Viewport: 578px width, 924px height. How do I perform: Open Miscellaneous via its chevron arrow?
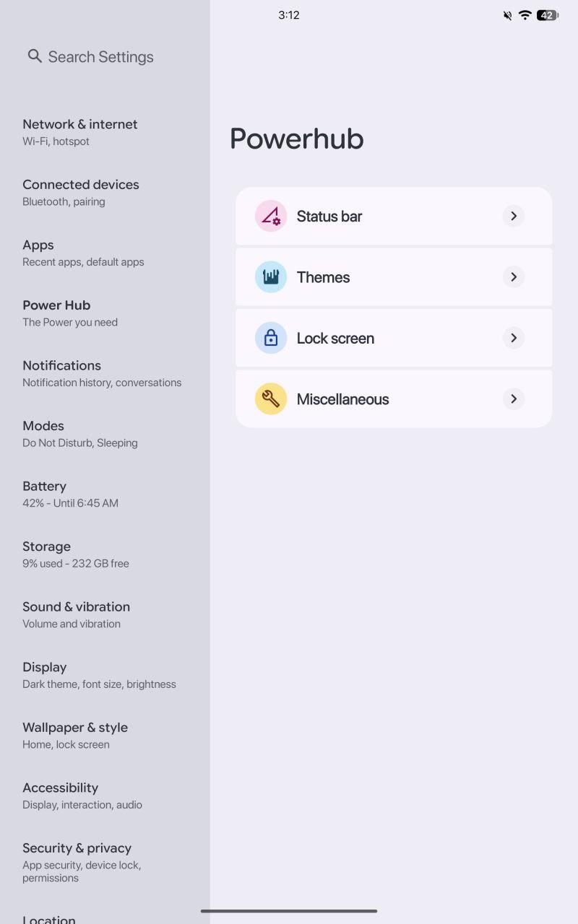pos(514,399)
